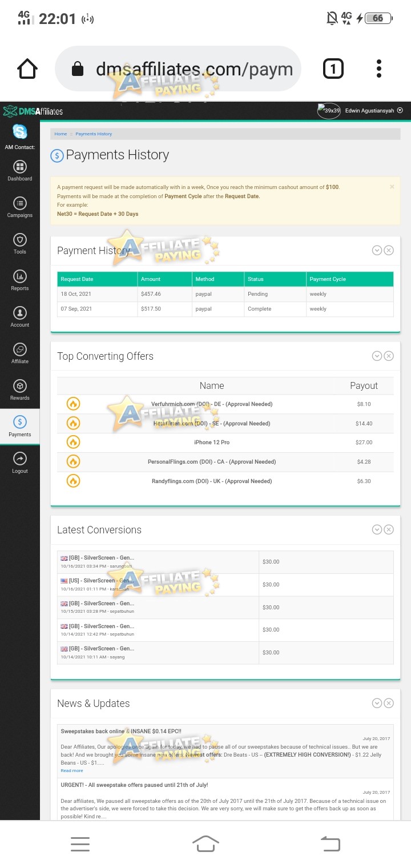This screenshot has width=411, height=868.
Task: Close the News & Updates panel
Action: tap(389, 703)
